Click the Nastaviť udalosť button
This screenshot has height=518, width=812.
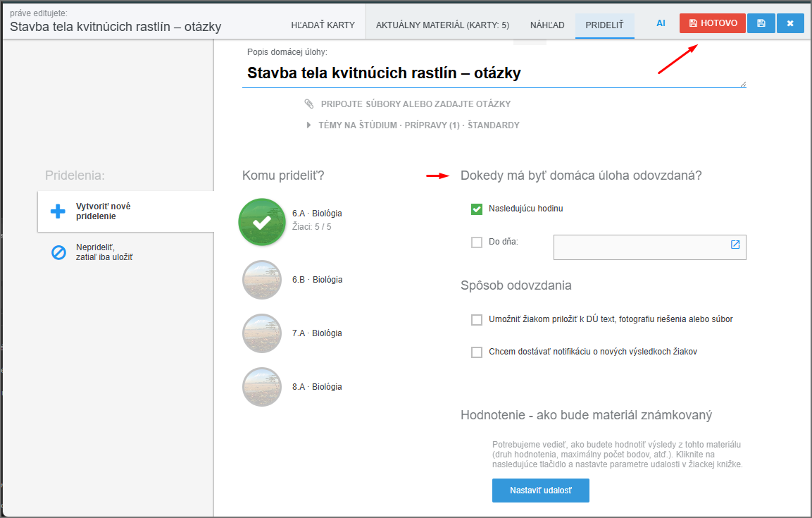(x=540, y=491)
